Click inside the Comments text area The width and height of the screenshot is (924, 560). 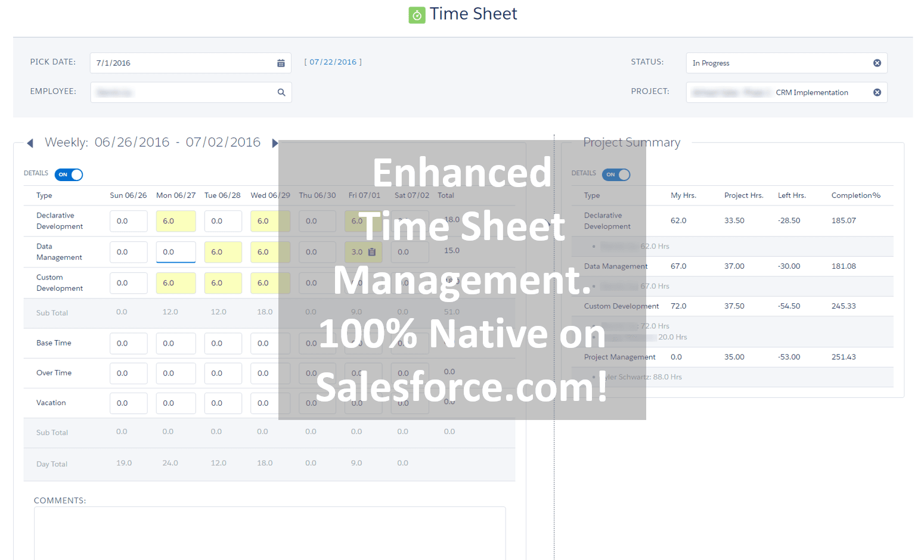click(x=269, y=533)
